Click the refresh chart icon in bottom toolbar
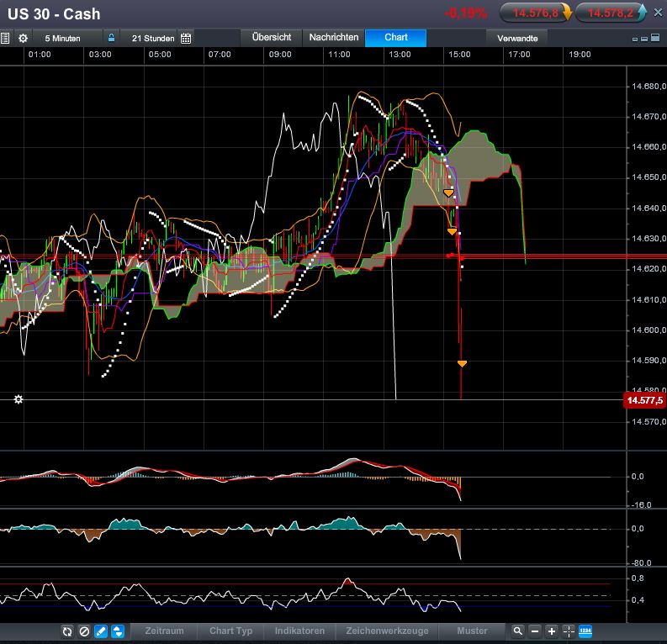The image size is (667, 644). coord(67,631)
